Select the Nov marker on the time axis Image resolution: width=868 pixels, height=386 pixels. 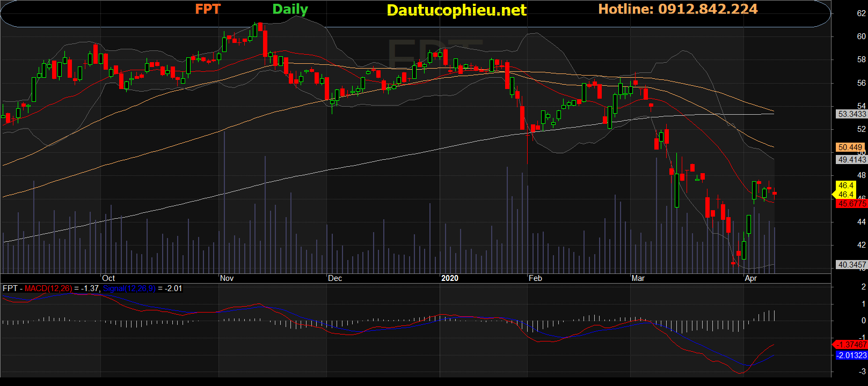pyautogui.click(x=227, y=278)
